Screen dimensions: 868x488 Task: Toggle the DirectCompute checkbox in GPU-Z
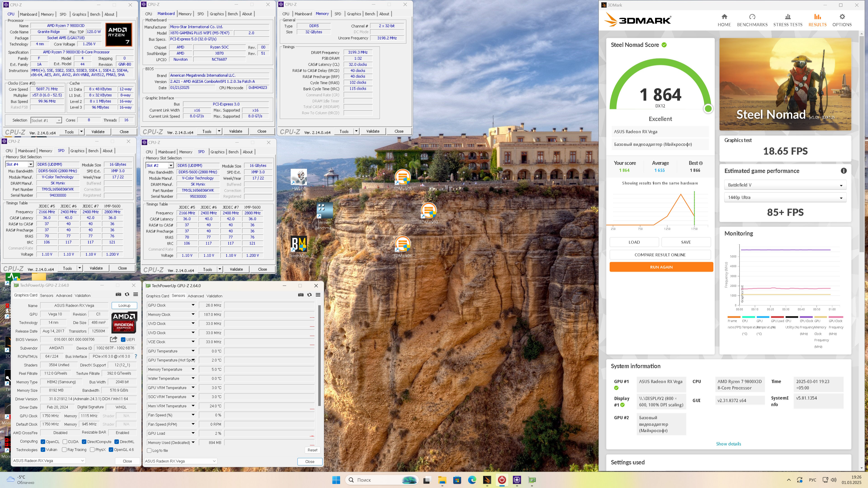tap(84, 441)
